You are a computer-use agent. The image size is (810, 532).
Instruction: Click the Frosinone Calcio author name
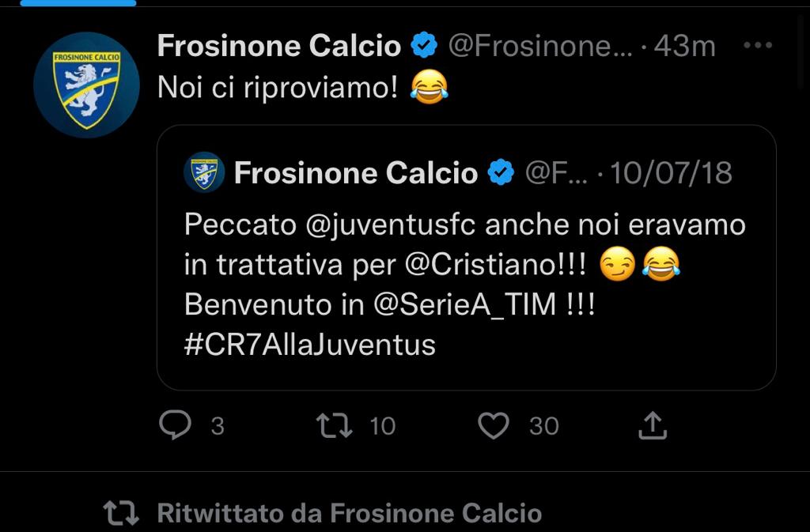(x=279, y=45)
